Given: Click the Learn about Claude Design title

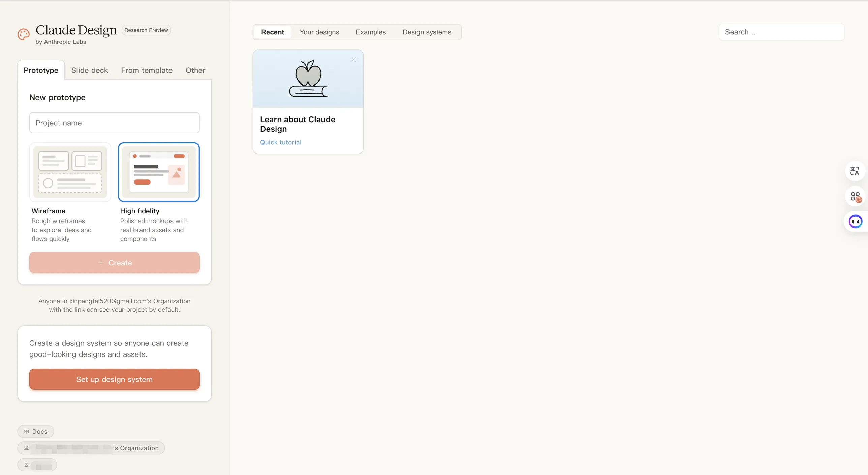Looking at the screenshot, I should click(x=298, y=124).
